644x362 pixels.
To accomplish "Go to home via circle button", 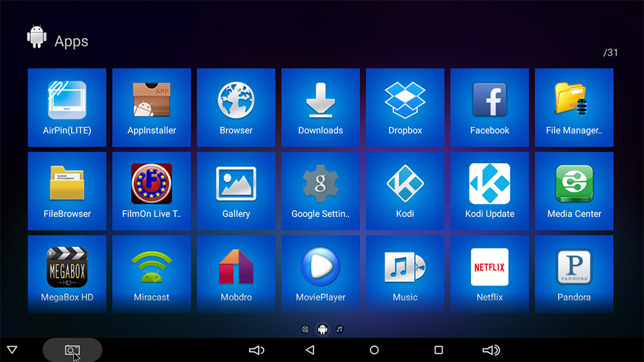I will pos(374,350).
